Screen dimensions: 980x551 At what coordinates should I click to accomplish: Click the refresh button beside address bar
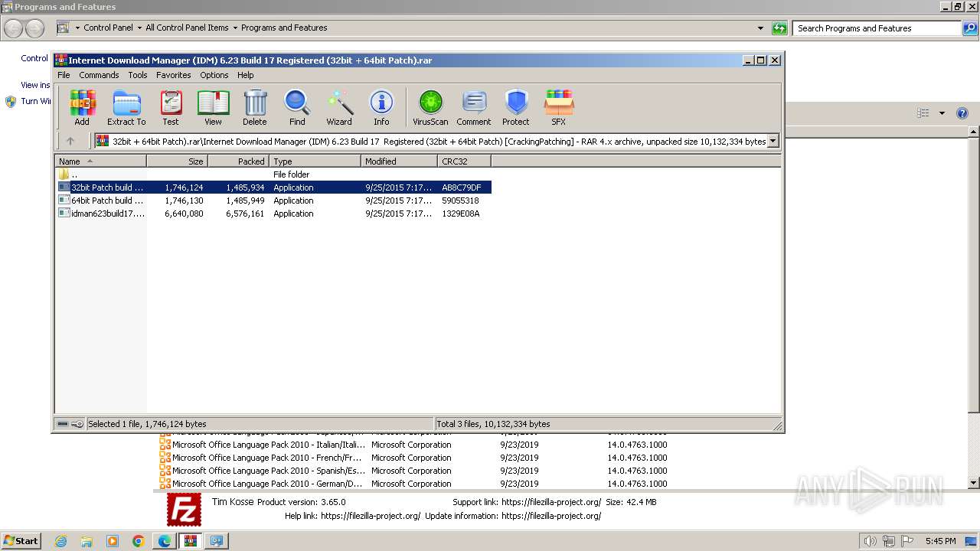click(x=779, y=28)
